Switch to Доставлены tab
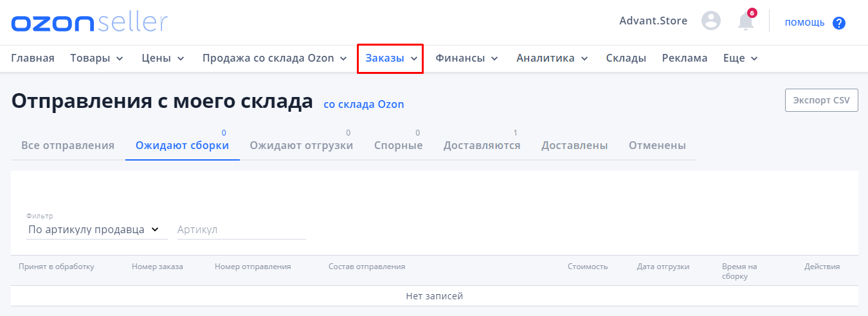 (575, 145)
